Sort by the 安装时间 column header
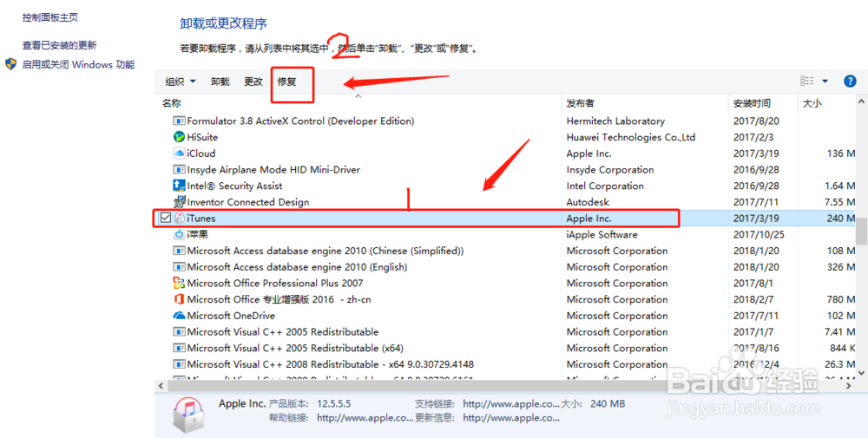 click(x=752, y=103)
